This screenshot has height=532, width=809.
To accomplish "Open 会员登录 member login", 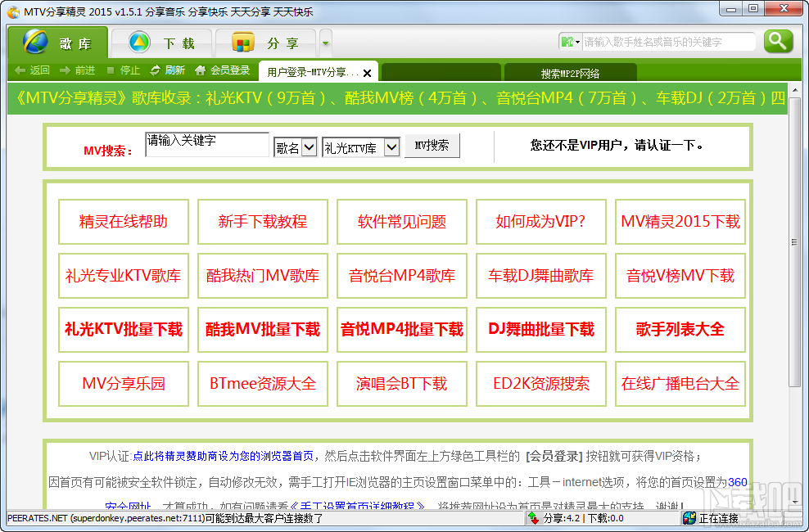I will [223, 70].
